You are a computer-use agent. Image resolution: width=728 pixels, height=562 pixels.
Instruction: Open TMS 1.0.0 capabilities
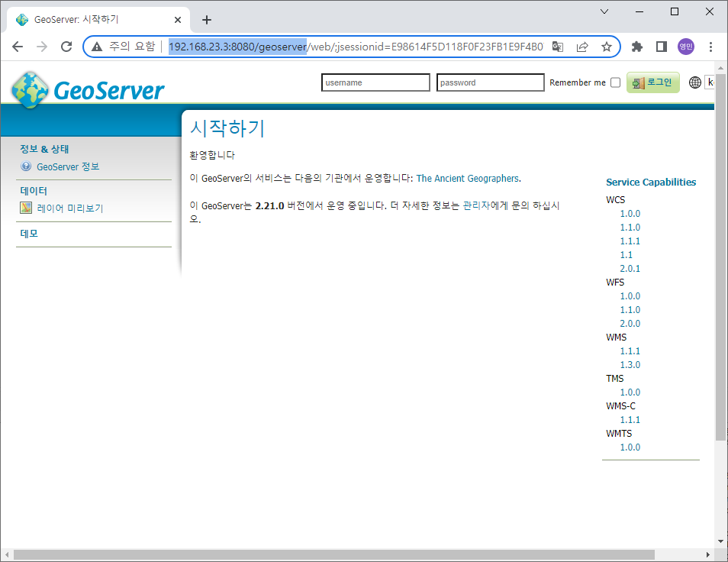630,392
